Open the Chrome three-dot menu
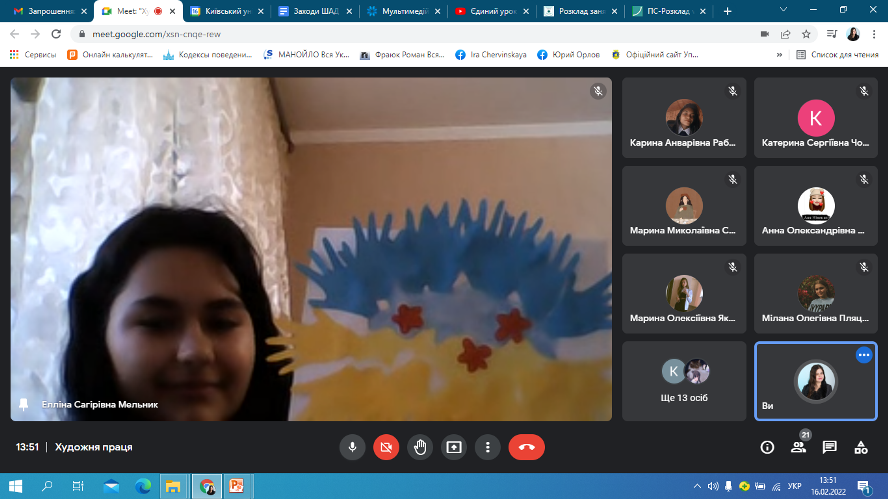888x499 pixels. tap(874, 34)
